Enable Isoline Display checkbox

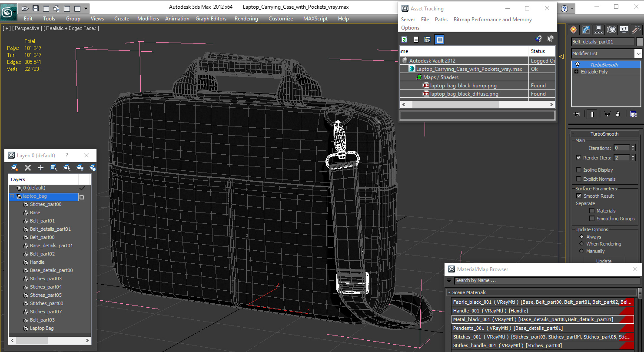coord(578,170)
